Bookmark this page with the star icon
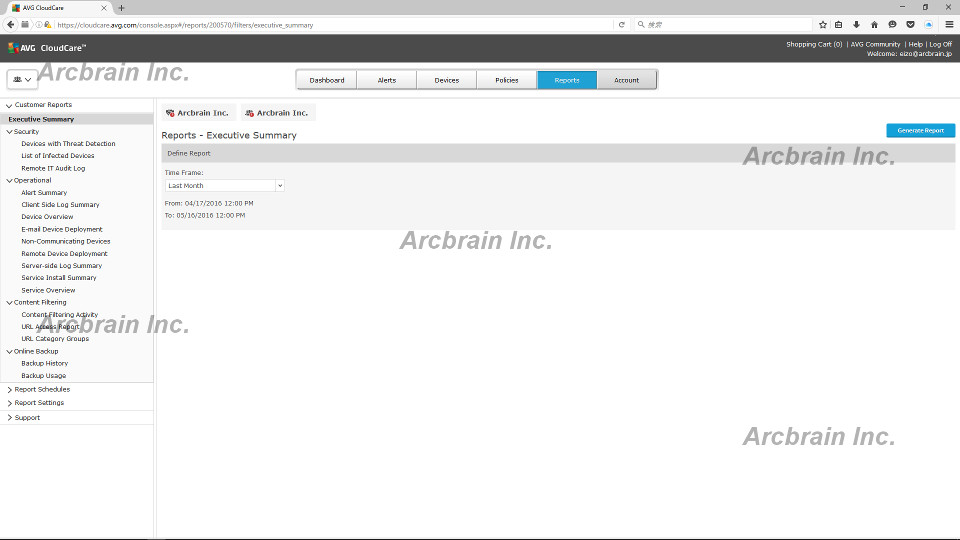Viewport: 960px width, 540px height. pos(823,24)
